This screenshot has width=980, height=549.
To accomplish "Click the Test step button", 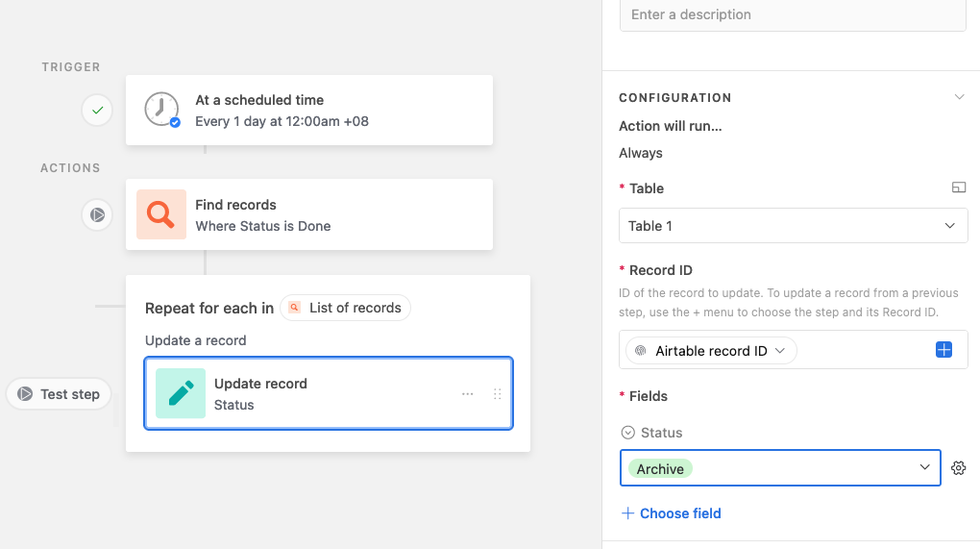I will [59, 394].
